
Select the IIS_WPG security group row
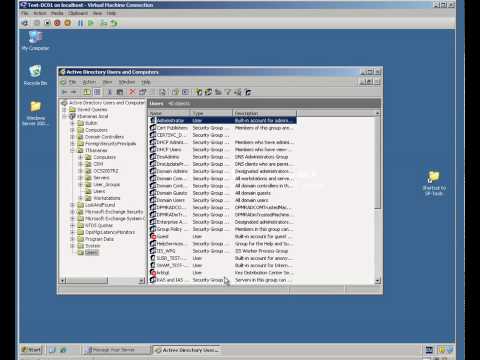click(x=222, y=251)
